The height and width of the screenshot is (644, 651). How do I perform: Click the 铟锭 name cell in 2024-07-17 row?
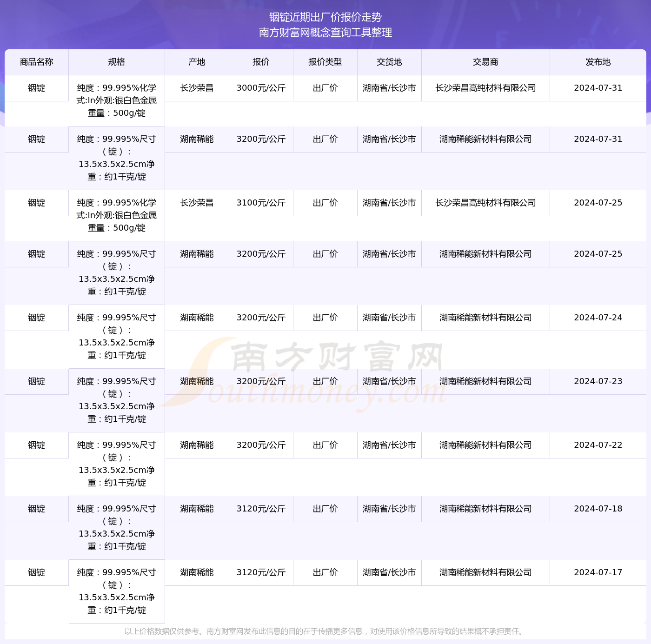[37, 572]
